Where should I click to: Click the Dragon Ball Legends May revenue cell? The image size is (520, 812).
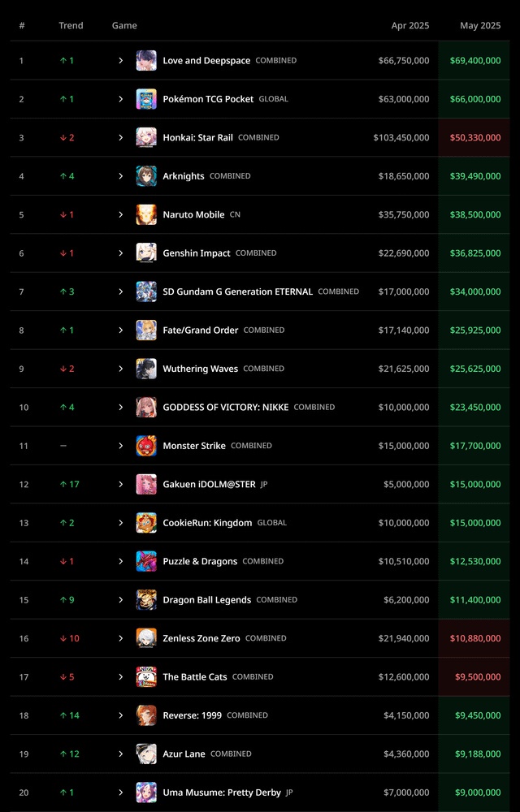point(475,600)
